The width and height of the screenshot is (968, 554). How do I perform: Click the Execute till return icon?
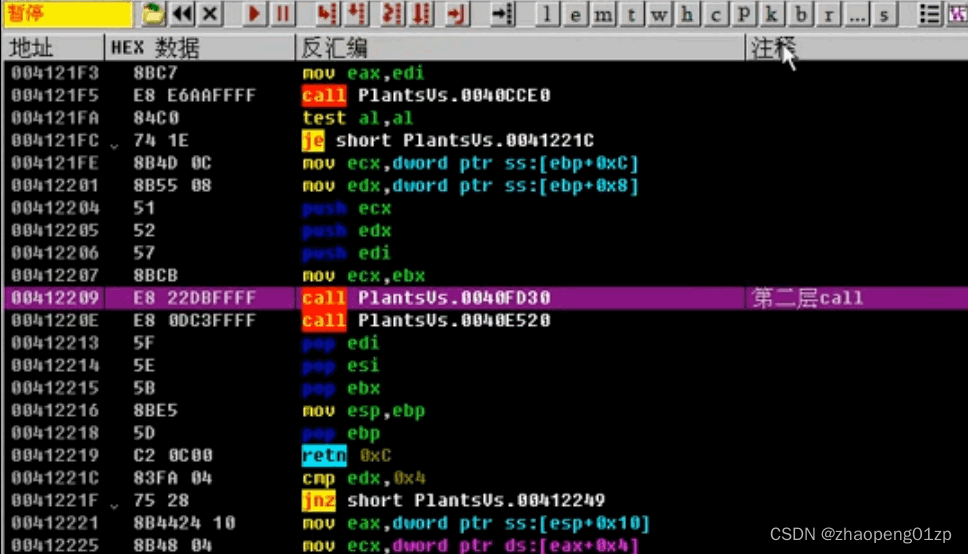(456, 14)
